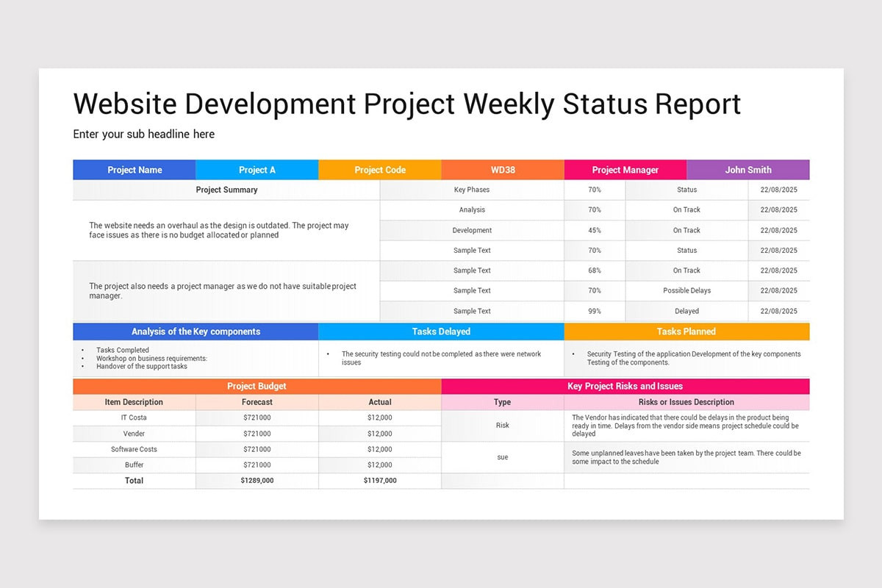Select the Risk type cell
Viewport: 882px width, 588px height.
pos(503,425)
